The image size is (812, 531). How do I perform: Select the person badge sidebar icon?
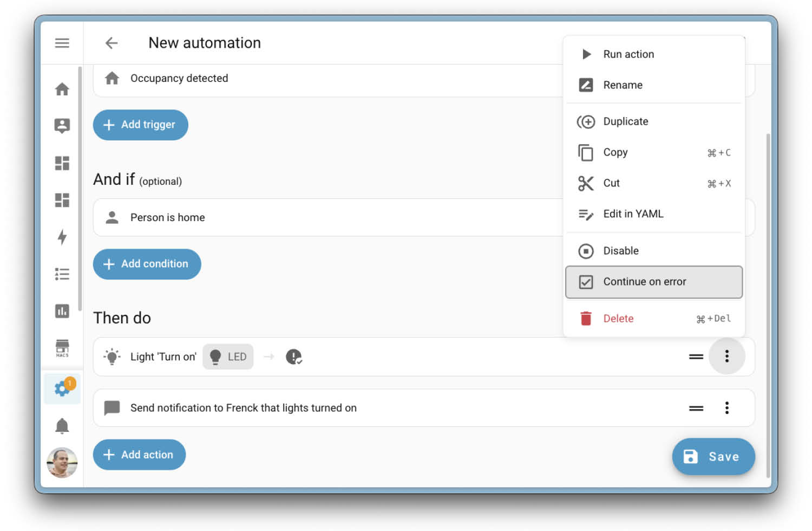click(x=62, y=125)
